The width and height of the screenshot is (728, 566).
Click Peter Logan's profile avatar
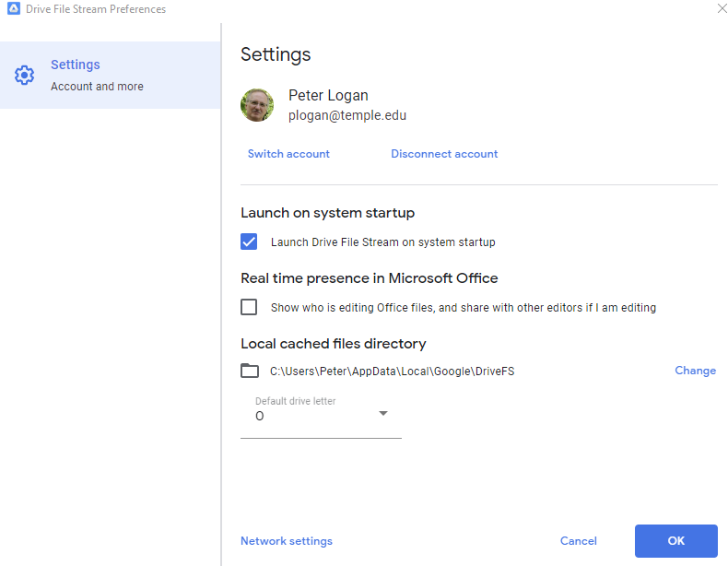pos(257,105)
